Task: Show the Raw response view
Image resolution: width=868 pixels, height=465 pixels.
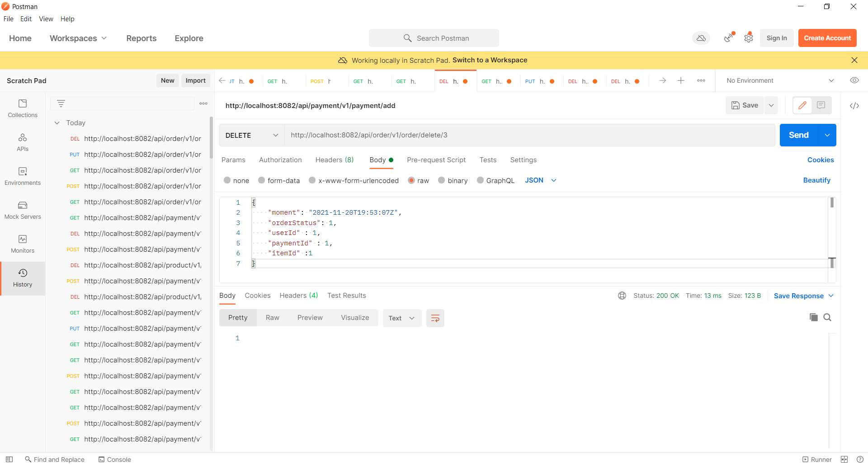Action: [x=273, y=318]
